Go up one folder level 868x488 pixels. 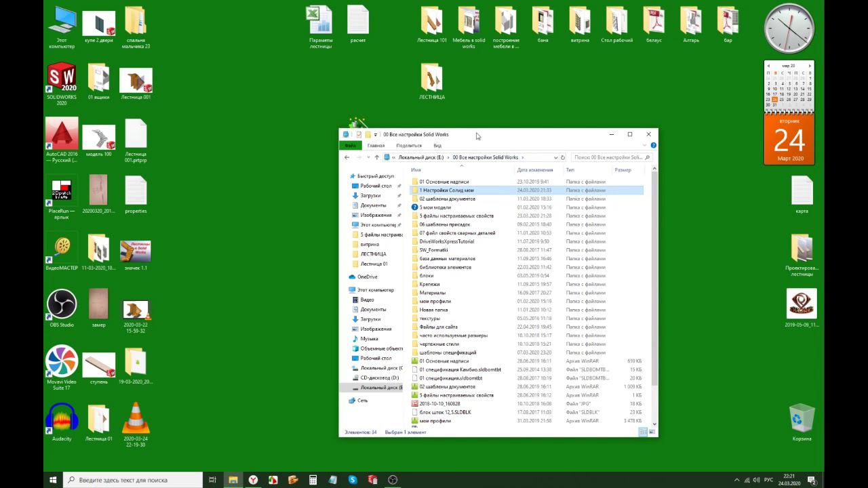pyautogui.click(x=377, y=157)
